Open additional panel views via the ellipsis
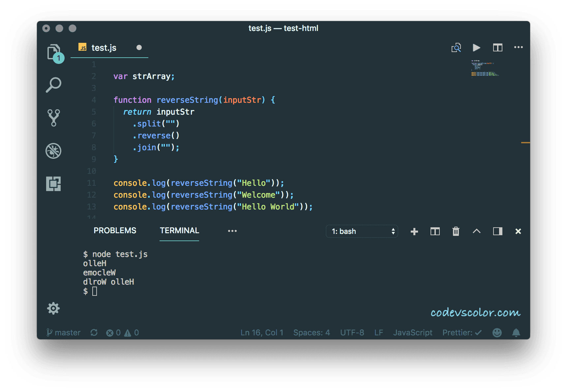 [x=232, y=231]
